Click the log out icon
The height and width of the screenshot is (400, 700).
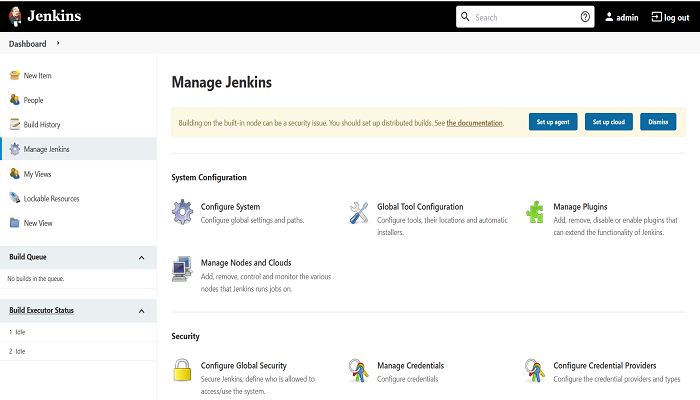(x=656, y=17)
